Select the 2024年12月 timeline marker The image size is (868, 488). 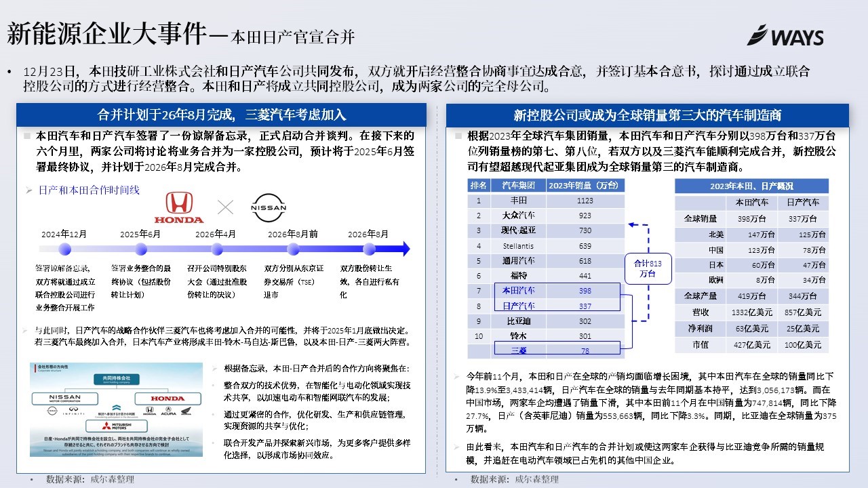65,249
